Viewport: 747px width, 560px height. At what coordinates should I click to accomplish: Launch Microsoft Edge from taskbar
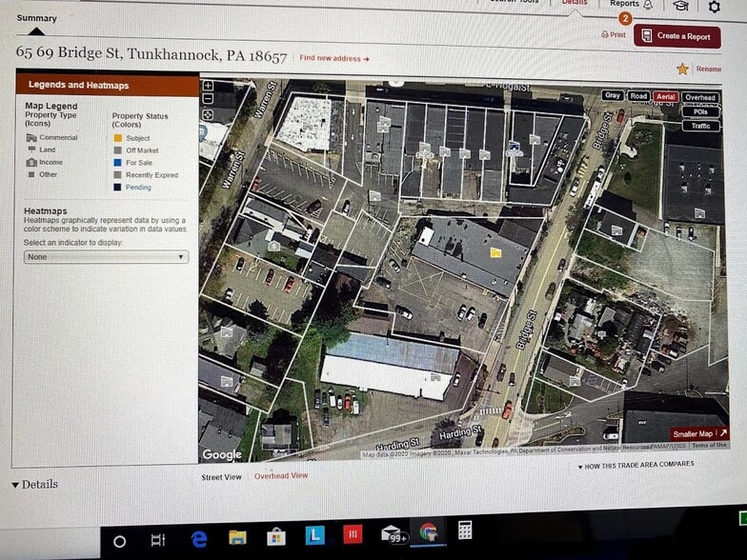198,539
